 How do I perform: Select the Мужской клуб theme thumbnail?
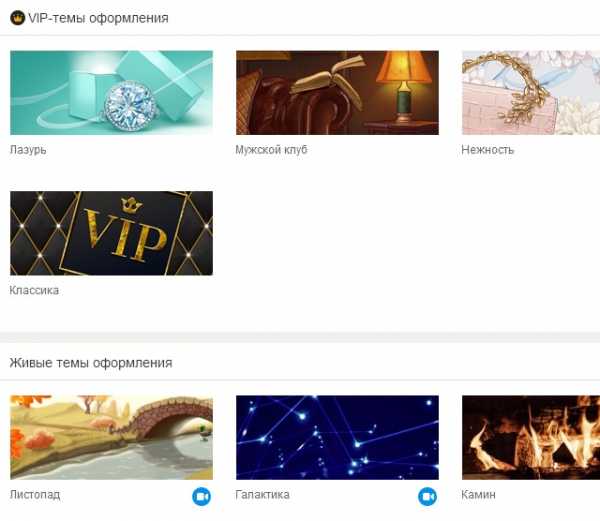click(x=338, y=93)
